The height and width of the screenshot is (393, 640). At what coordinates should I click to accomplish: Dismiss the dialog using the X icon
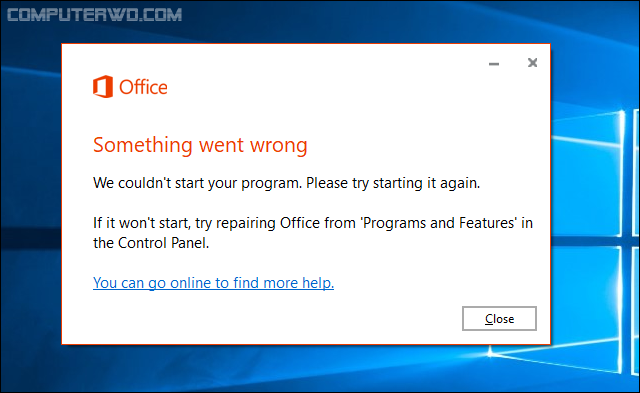(x=532, y=63)
